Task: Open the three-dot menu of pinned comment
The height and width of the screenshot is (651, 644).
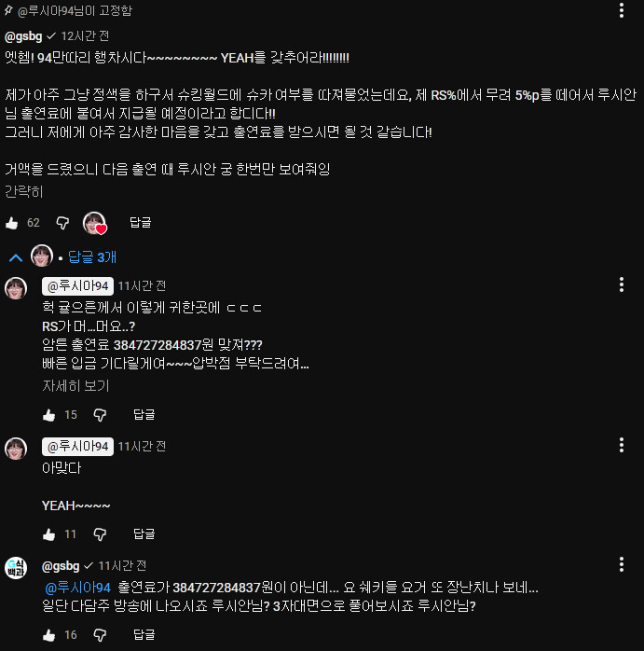Action: pos(622,10)
